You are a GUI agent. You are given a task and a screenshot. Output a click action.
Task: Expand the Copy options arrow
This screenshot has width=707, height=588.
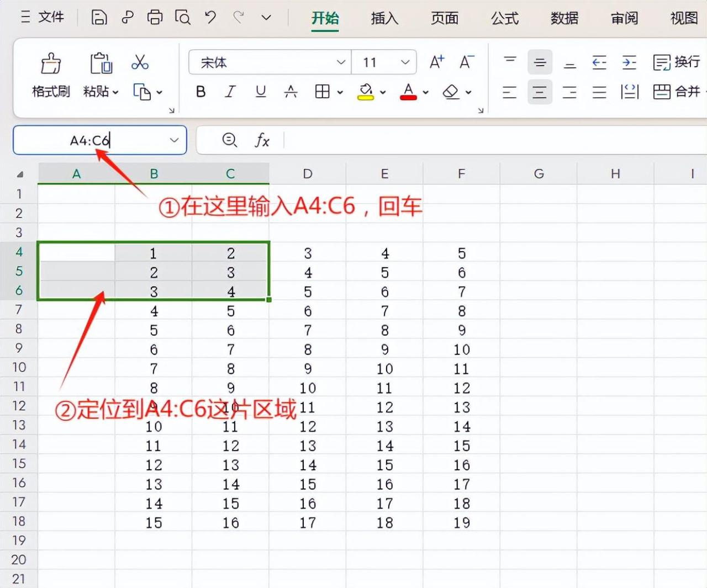pyautogui.click(x=160, y=92)
